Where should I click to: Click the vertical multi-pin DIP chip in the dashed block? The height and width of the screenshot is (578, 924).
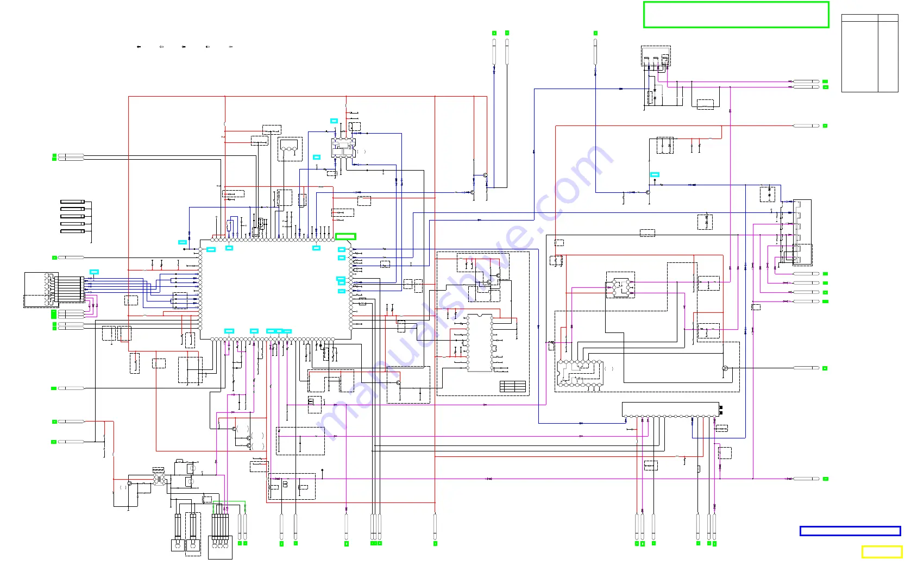(480, 343)
